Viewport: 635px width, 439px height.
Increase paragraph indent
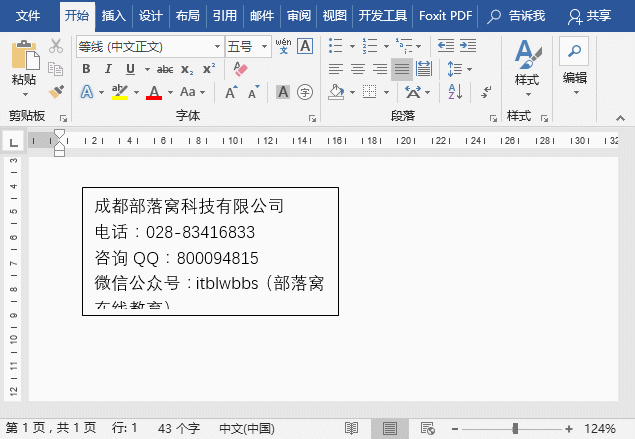[x=468, y=46]
